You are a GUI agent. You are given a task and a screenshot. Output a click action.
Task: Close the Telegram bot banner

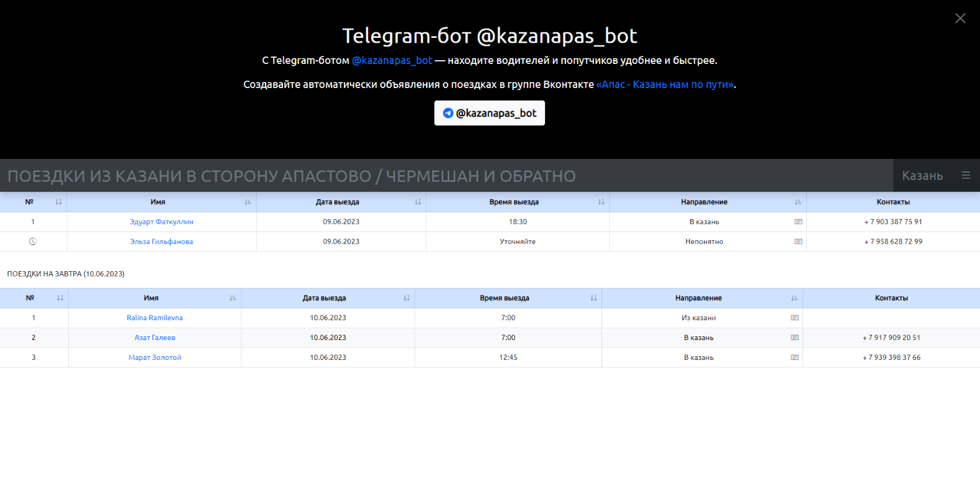click(x=960, y=19)
